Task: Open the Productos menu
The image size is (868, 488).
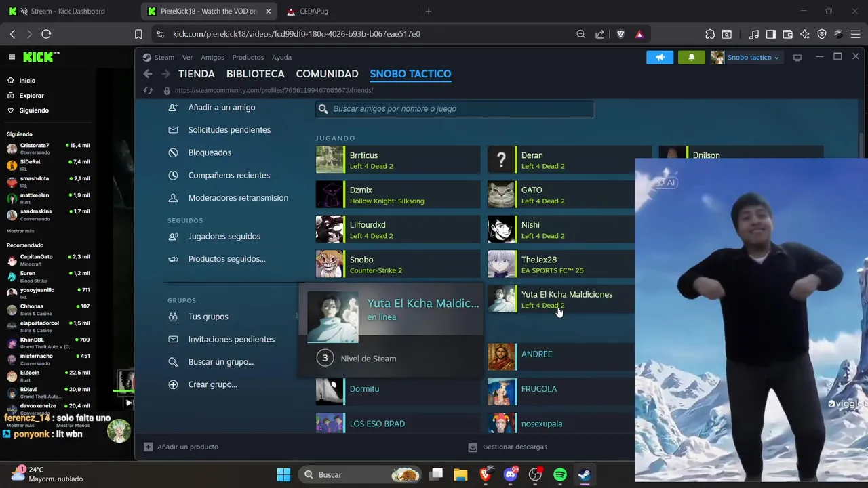Action: click(248, 58)
